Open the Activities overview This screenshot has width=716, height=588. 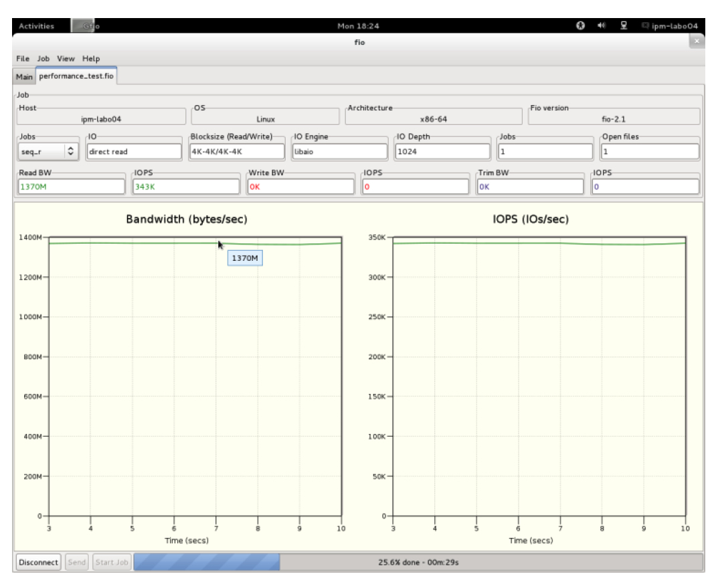coord(36,26)
